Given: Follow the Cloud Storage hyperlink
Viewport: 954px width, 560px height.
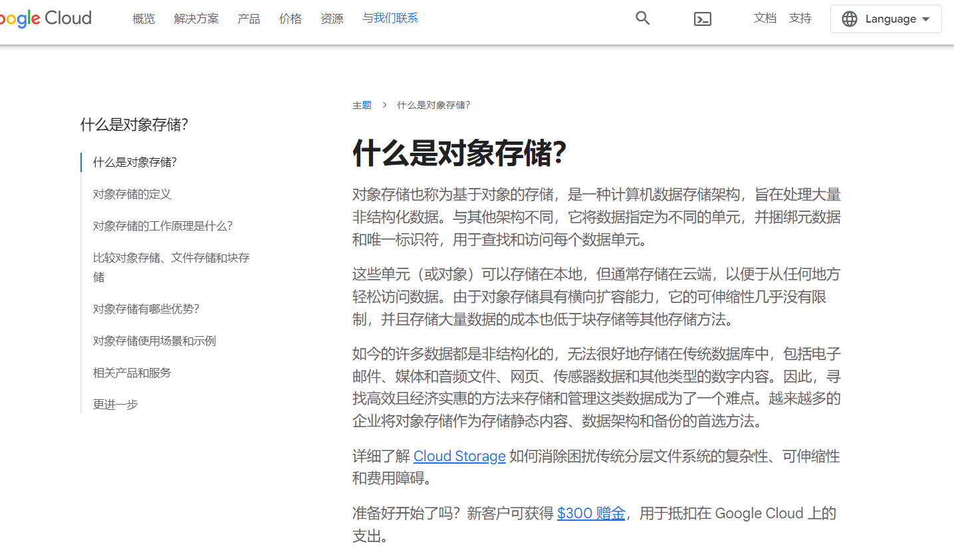Looking at the screenshot, I should click(459, 456).
